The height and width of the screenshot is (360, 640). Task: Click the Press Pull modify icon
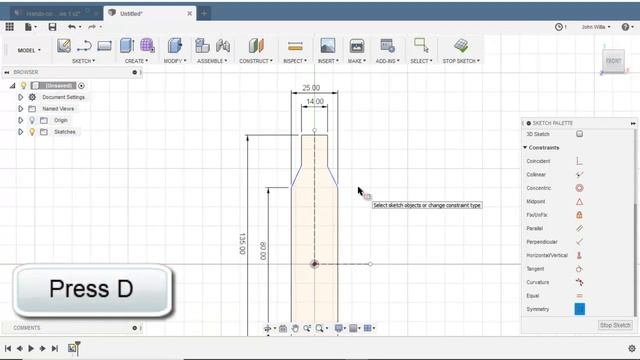175,46
